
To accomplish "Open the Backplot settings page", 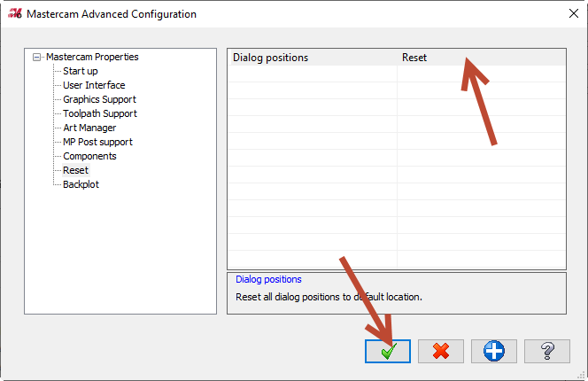I will click(81, 184).
